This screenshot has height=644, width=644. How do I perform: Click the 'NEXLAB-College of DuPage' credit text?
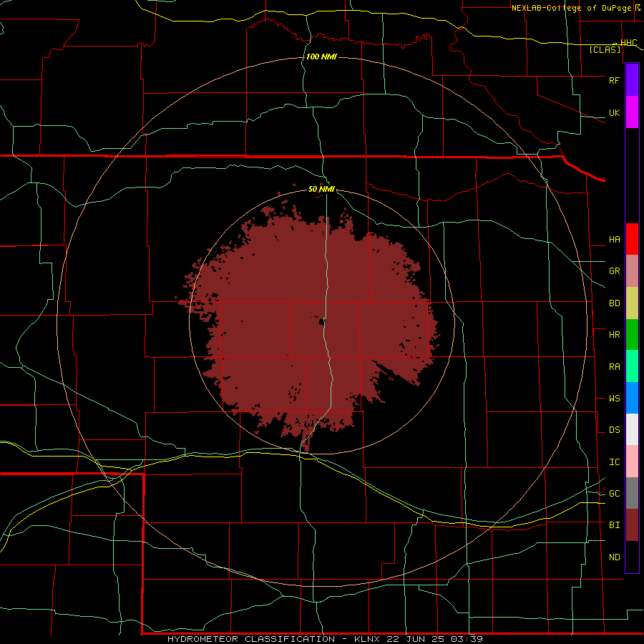point(572,8)
